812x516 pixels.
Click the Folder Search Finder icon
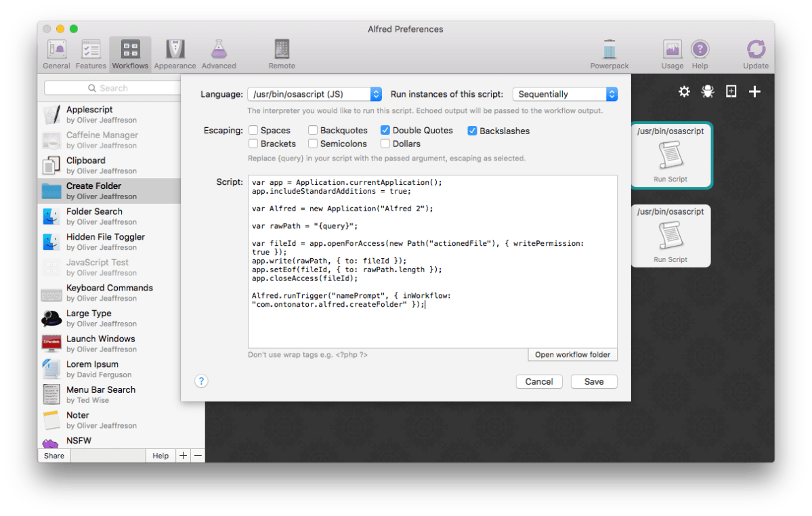click(x=51, y=216)
